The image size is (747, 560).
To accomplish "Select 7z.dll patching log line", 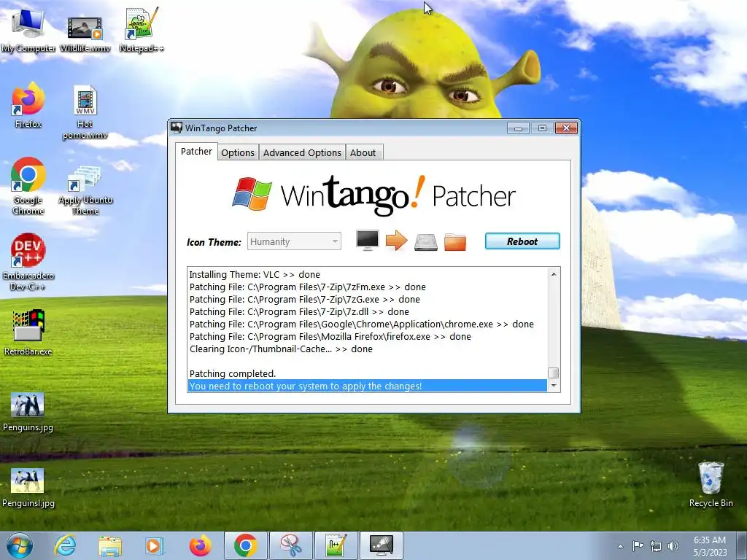I will point(299,312).
